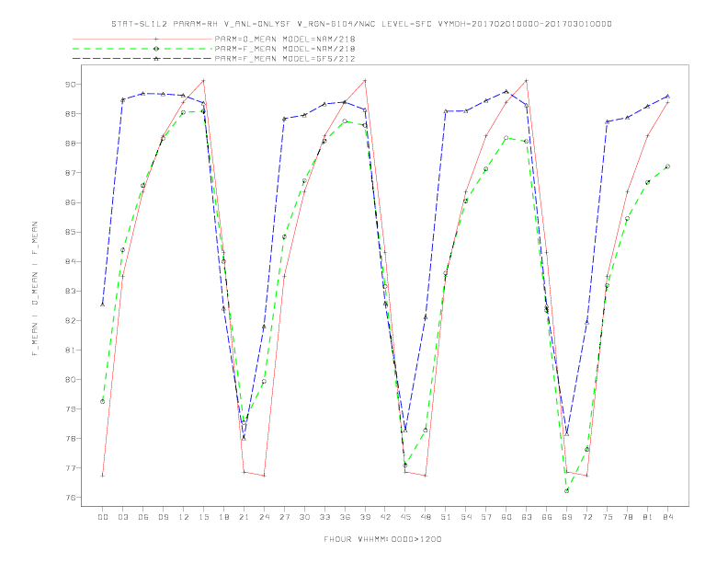
Task: Click the x-axis tick label 09
Action: tap(163, 517)
